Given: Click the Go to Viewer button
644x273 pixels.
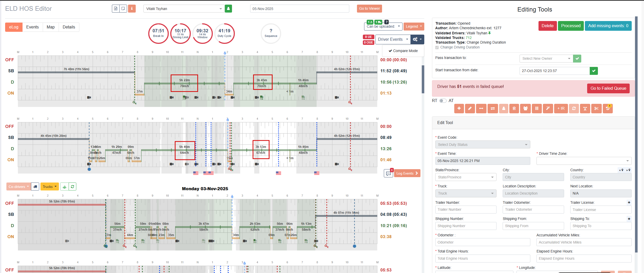Looking at the screenshot, I should click(369, 8).
